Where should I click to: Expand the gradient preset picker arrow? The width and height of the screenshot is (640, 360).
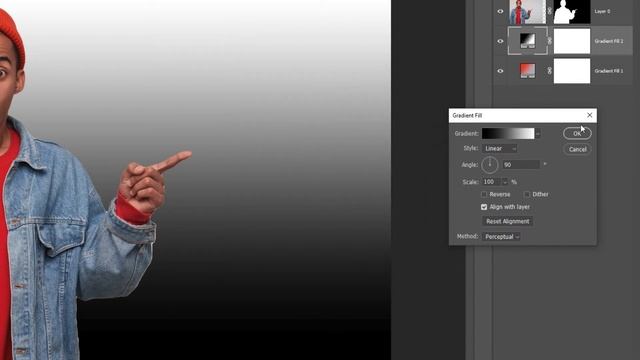(538, 133)
